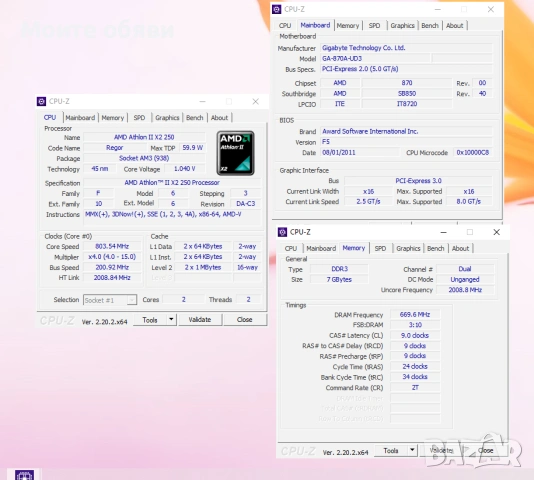
Task: Click the Close button in CPU window
Action: point(245,320)
